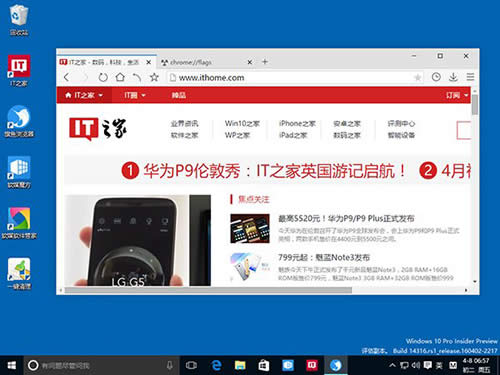This screenshot has height=375, width=500.
Task: Open the 辣品 item in red navbar
Action: tap(179, 95)
